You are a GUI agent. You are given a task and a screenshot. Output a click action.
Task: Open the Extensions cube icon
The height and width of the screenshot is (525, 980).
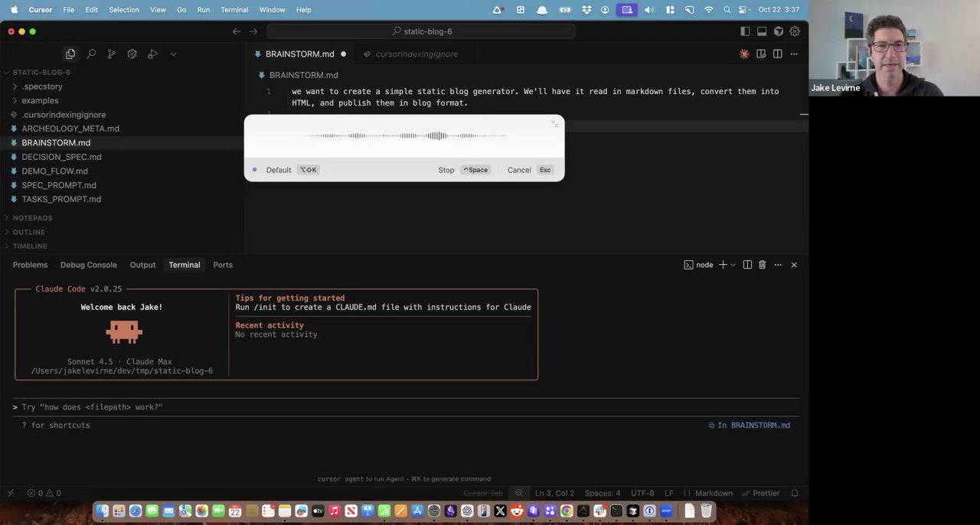132,54
